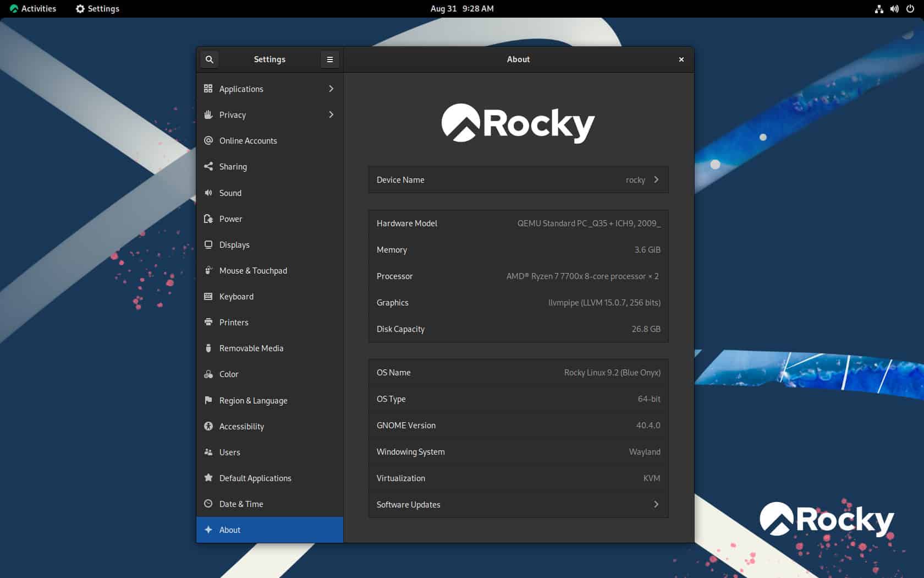Select the Power settings battery icon
The width and height of the screenshot is (924, 578).
click(208, 219)
